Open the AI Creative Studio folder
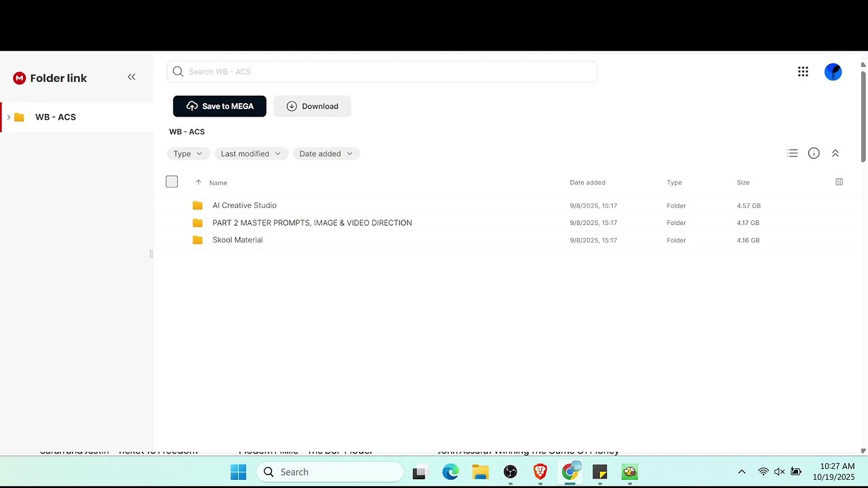Screen dimensions: 868x488 pyautogui.click(x=244, y=205)
